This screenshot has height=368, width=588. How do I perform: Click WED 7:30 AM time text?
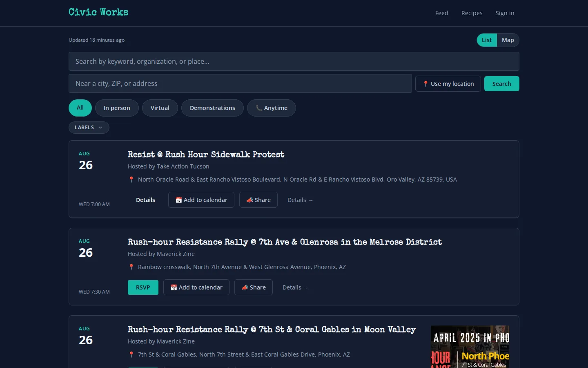94,292
